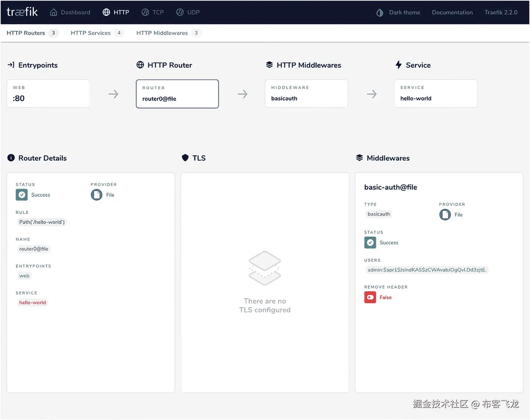Click empty TLS layers illustration
Image resolution: width=530 pixels, height=420 pixels.
click(x=265, y=268)
